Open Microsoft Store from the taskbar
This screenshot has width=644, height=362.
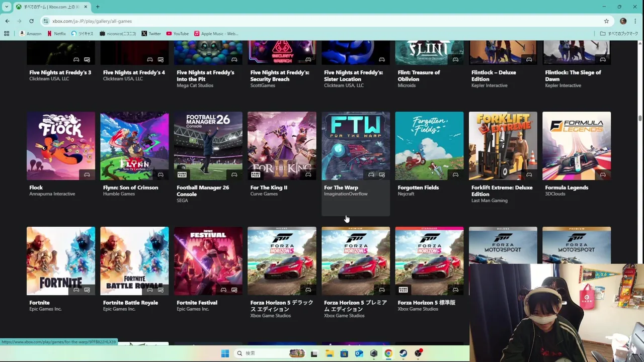click(x=344, y=353)
